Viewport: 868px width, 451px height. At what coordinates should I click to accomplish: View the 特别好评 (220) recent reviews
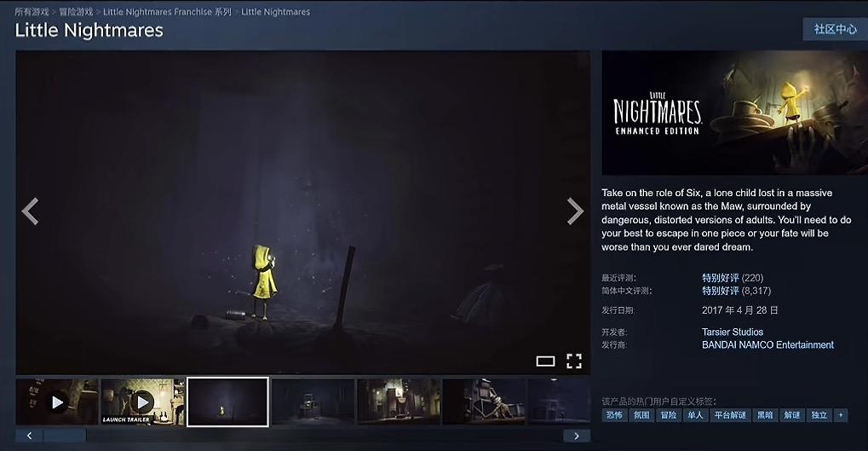720,278
